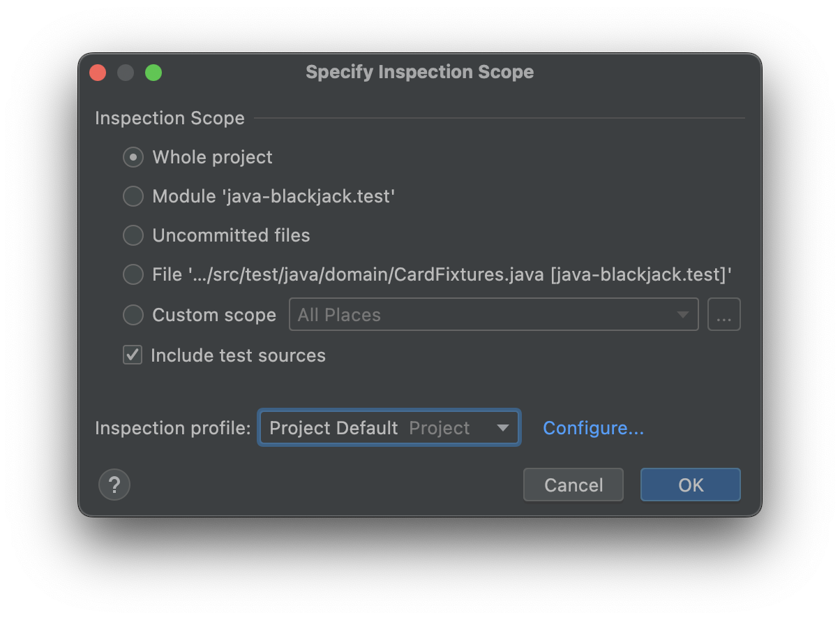Click the Inspection profile label
840x620 pixels.
[x=172, y=428]
